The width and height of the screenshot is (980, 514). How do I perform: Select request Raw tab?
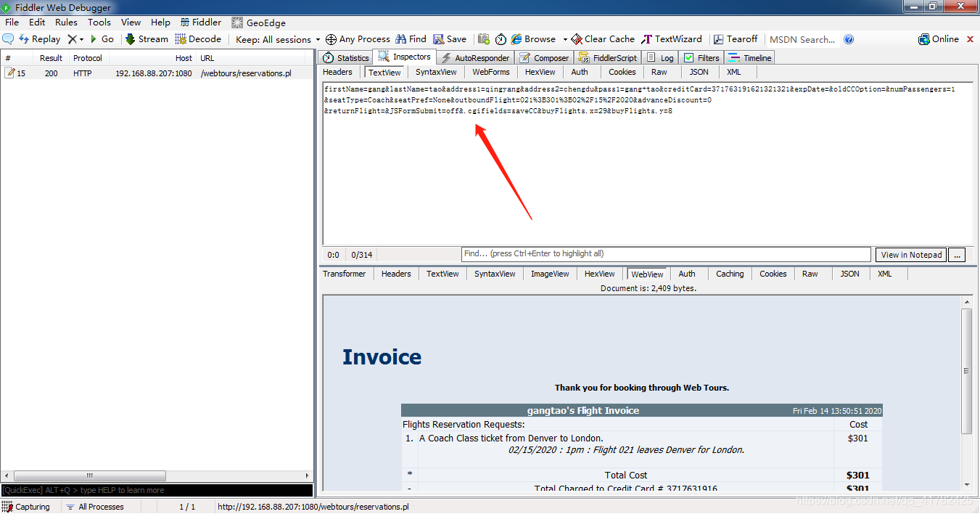pyautogui.click(x=659, y=72)
